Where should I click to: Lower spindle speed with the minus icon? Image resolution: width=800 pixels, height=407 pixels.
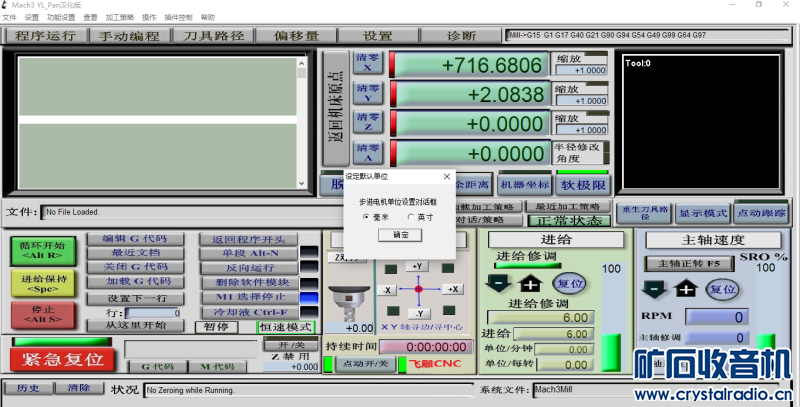(654, 289)
